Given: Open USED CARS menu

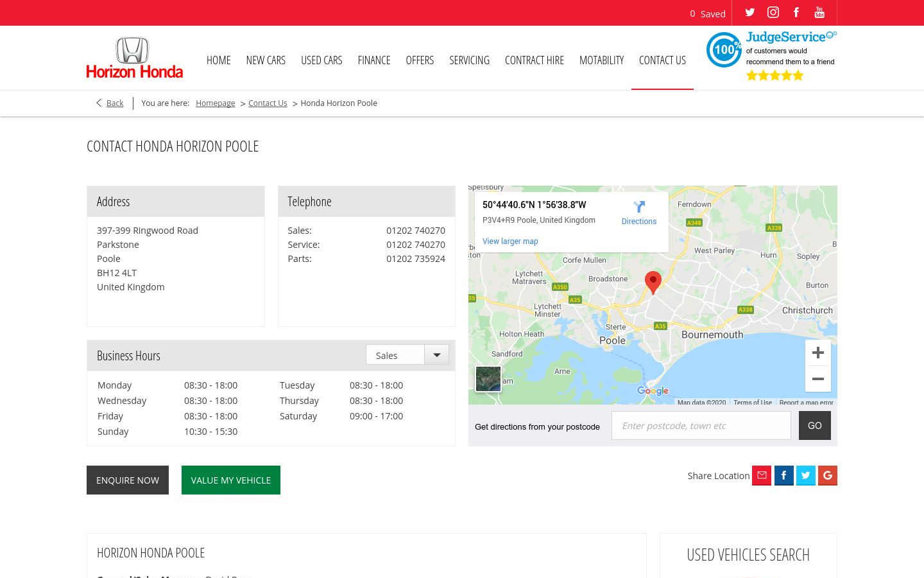Looking at the screenshot, I should tap(321, 60).
